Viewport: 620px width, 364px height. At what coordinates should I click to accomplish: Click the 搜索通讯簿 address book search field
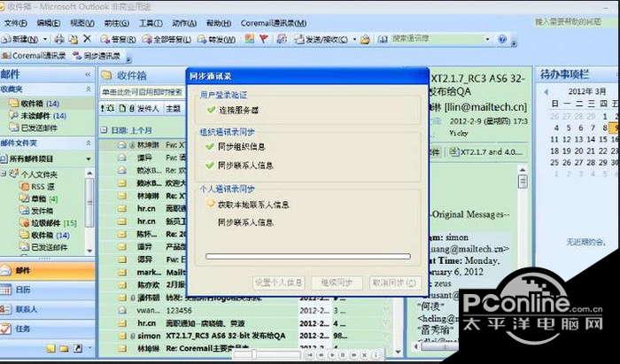coord(436,39)
